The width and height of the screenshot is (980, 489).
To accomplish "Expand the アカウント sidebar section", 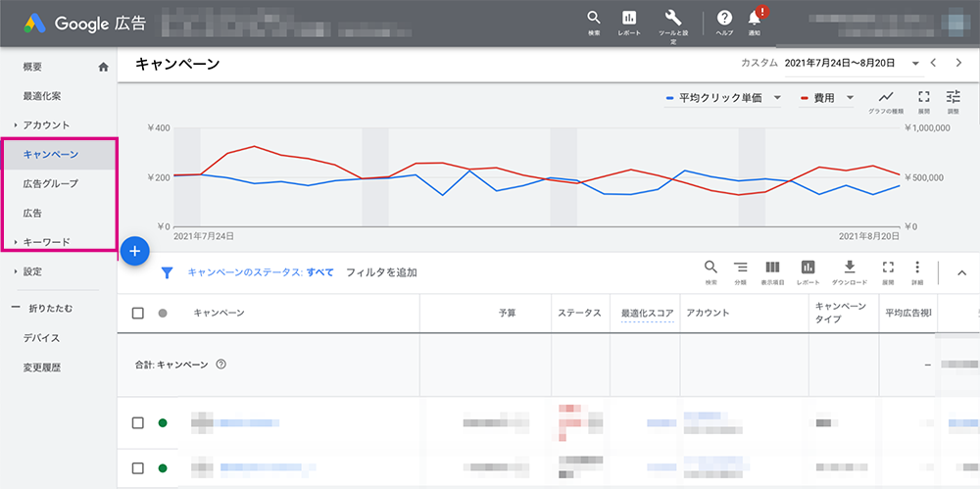I will click(x=15, y=125).
